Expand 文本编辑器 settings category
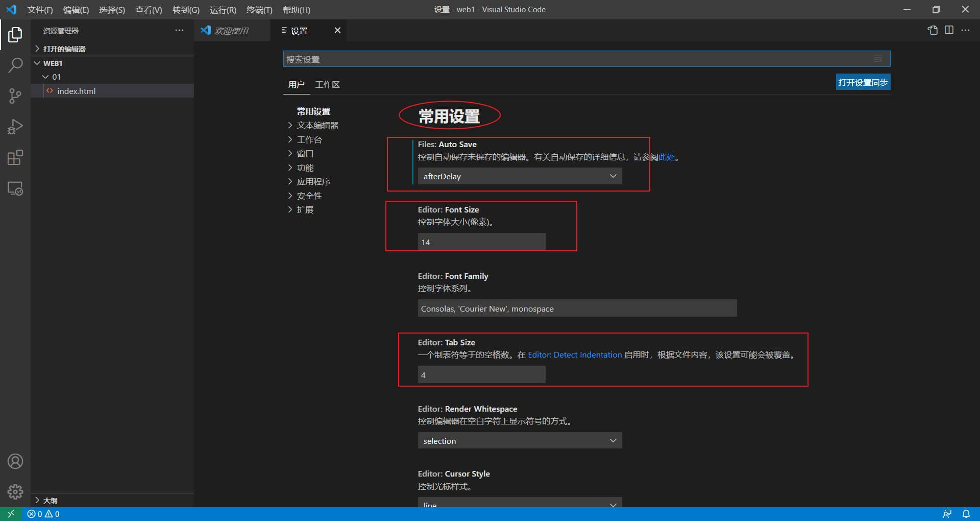 [x=313, y=125]
